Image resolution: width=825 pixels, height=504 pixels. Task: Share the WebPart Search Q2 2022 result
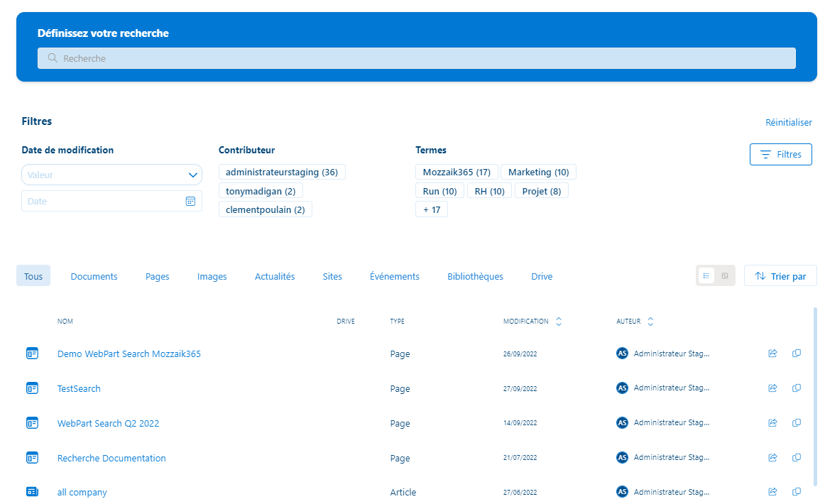tap(772, 422)
